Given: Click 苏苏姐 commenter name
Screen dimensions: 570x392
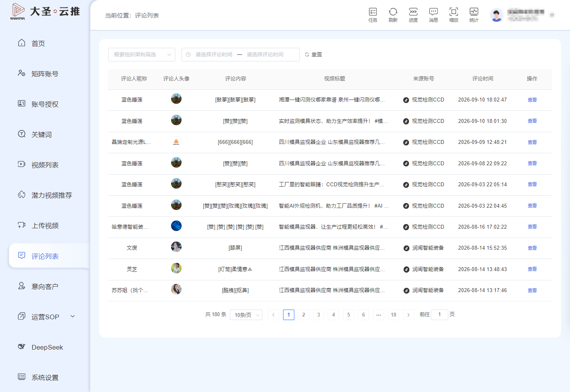Looking at the screenshot, I should point(129,290).
